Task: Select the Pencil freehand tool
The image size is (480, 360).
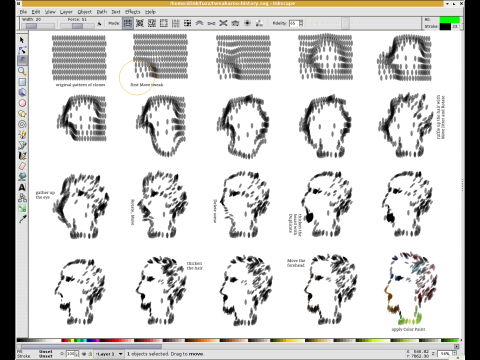Action: tap(22, 135)
